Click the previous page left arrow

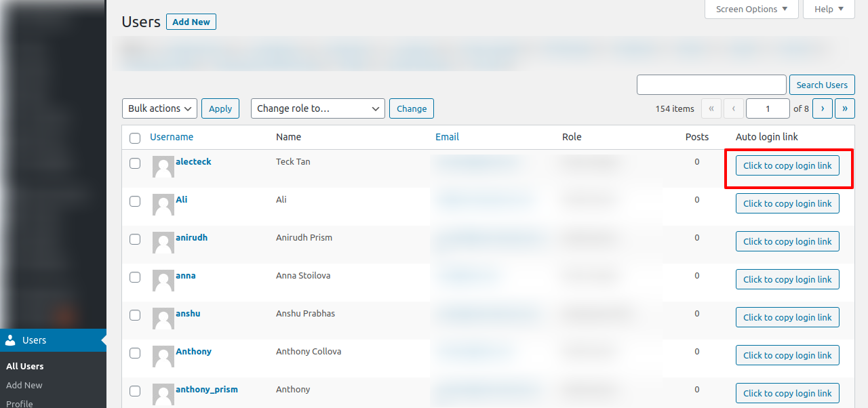(733, 108)
